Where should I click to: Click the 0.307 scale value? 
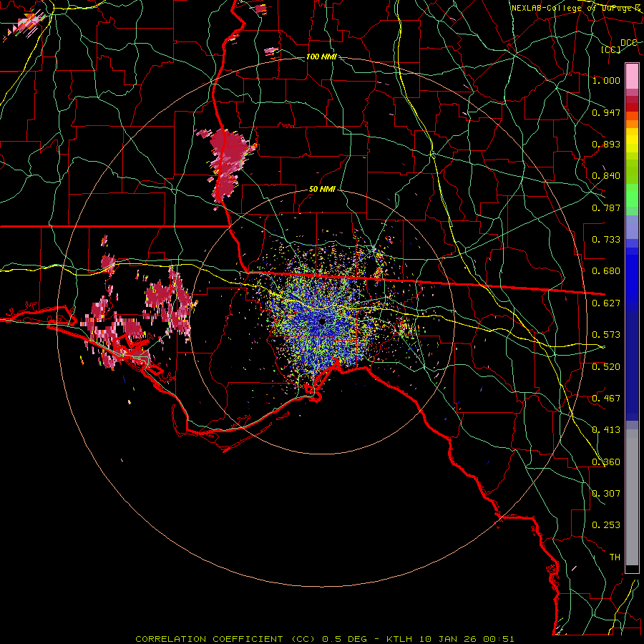(x=606, y=494)
